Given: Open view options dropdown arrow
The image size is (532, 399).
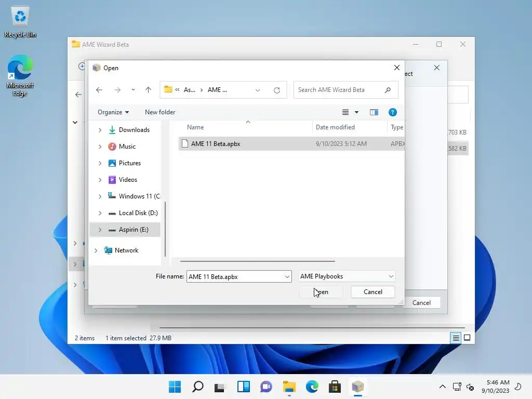Looking at the screenshot, I should pyautogui.click(x=356, y=112).
